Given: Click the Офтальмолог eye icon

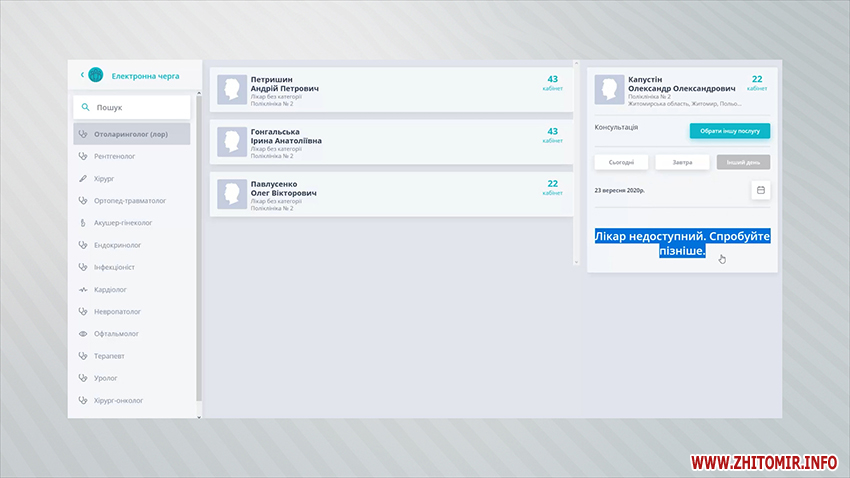Looking at the screenshot, I should pyautogui.click(x=84, y=333).
